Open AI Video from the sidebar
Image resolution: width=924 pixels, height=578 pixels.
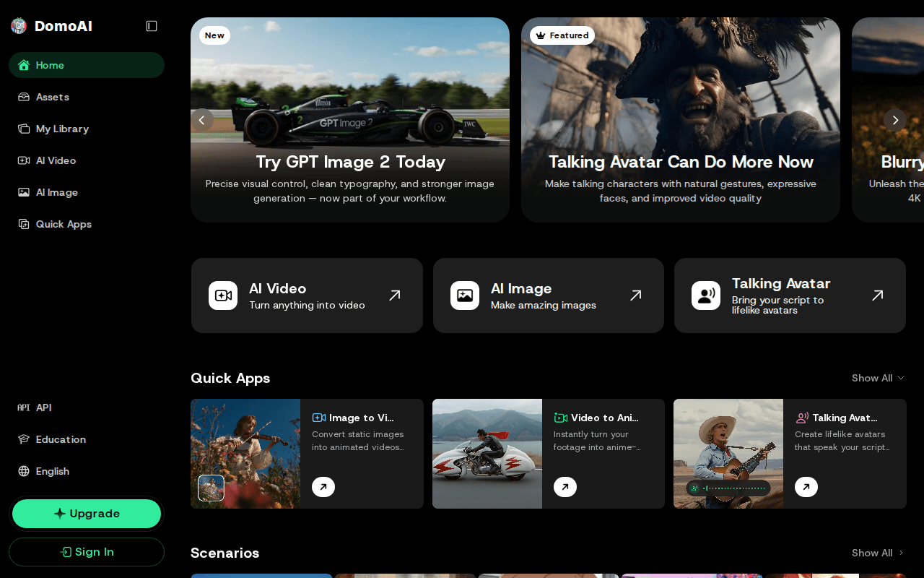click(x=87, y=160)
